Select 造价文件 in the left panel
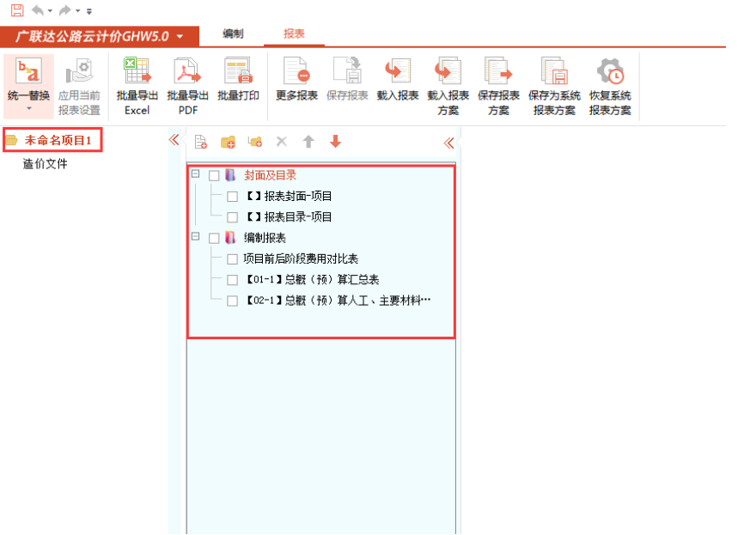Image resolution: width=756 pixels, height=535 pixels. (45, 164)
